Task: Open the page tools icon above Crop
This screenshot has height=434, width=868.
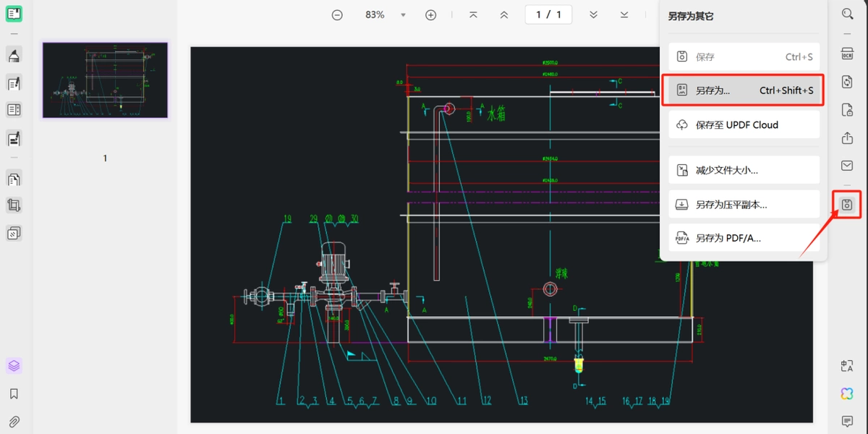Action: 14,179
